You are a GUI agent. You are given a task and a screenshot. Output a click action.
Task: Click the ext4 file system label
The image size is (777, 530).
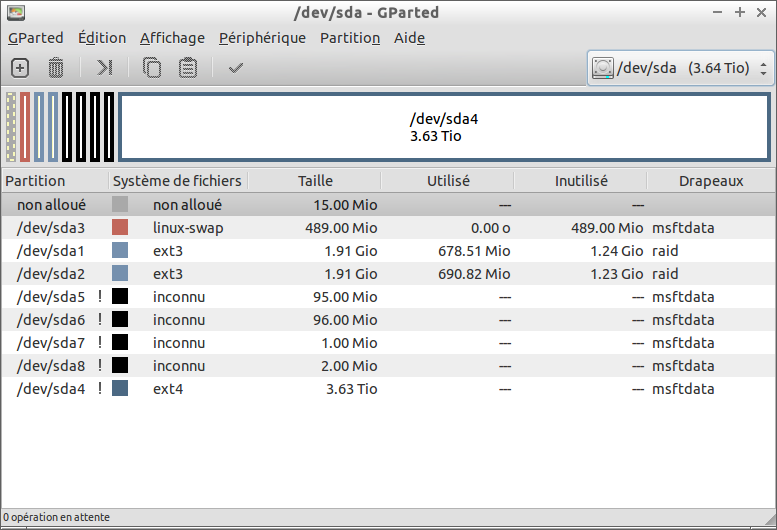(168, 389)
